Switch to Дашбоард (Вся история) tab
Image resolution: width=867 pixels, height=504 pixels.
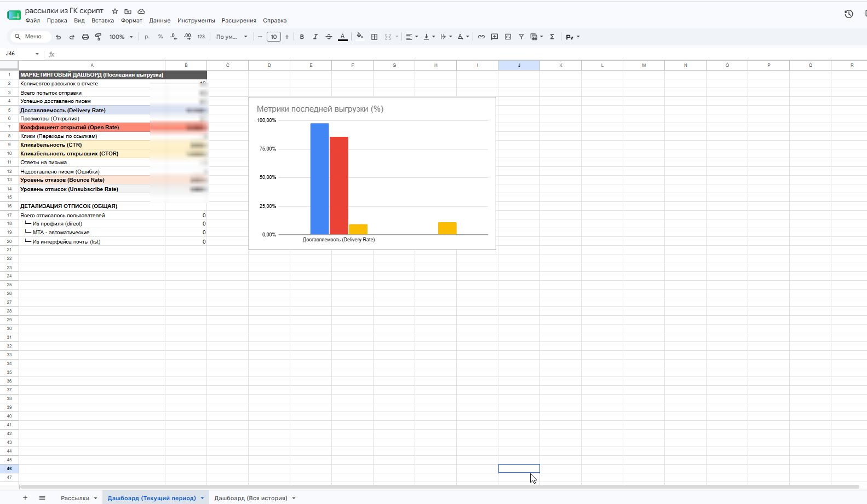point(251,498)
